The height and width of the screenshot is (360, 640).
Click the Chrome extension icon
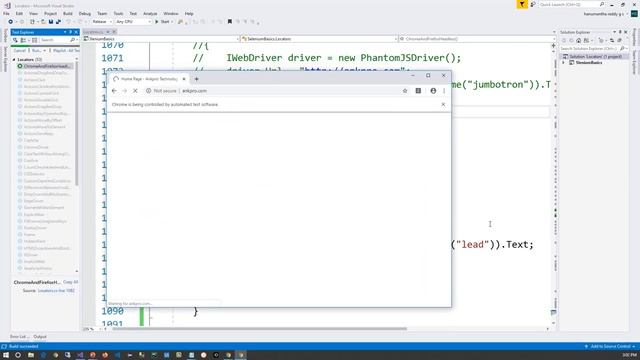pyautogui.click(x=418, y=91)
